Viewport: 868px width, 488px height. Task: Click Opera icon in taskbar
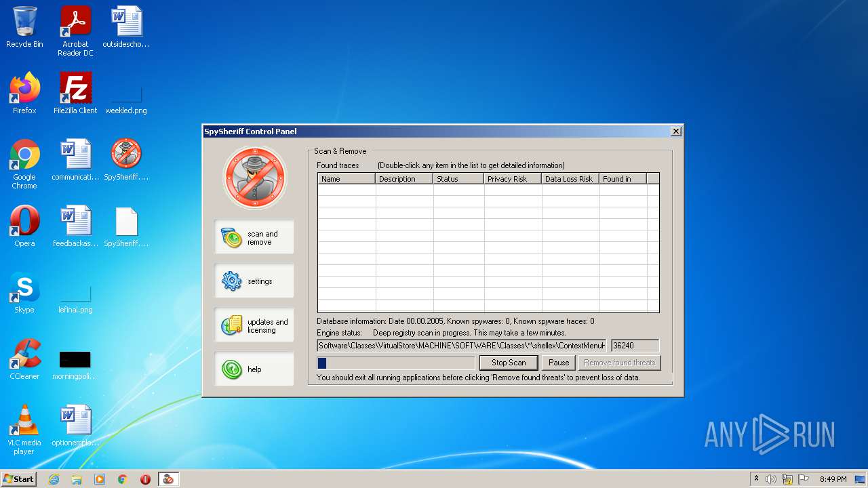pos(145,479)
